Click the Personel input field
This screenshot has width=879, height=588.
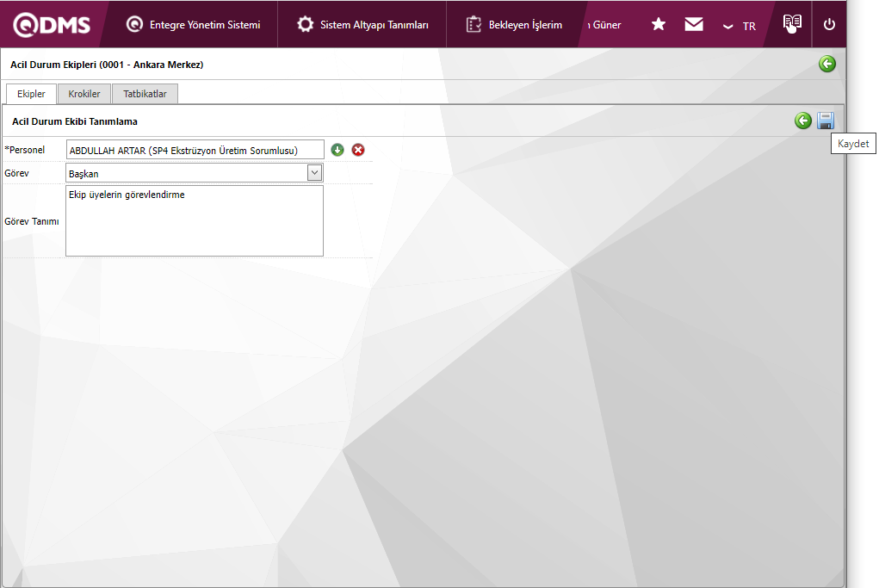tap(195, 150)
